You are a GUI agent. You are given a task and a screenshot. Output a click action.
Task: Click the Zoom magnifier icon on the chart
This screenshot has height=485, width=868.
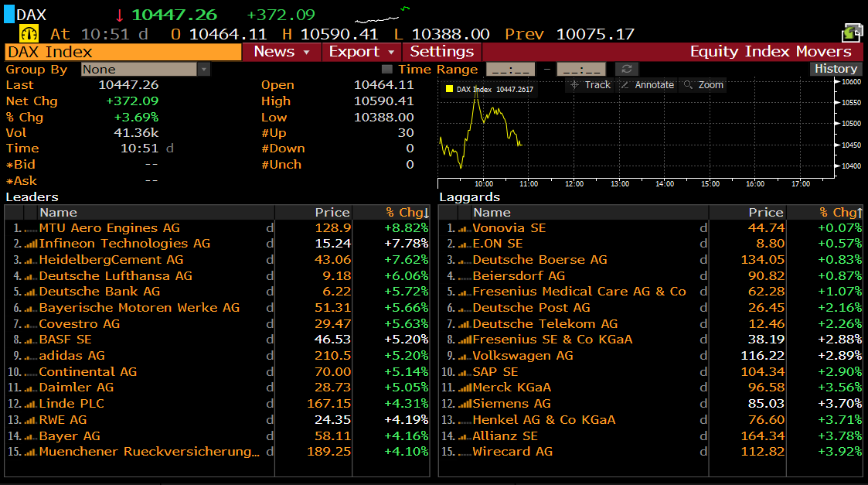(688, 85)
